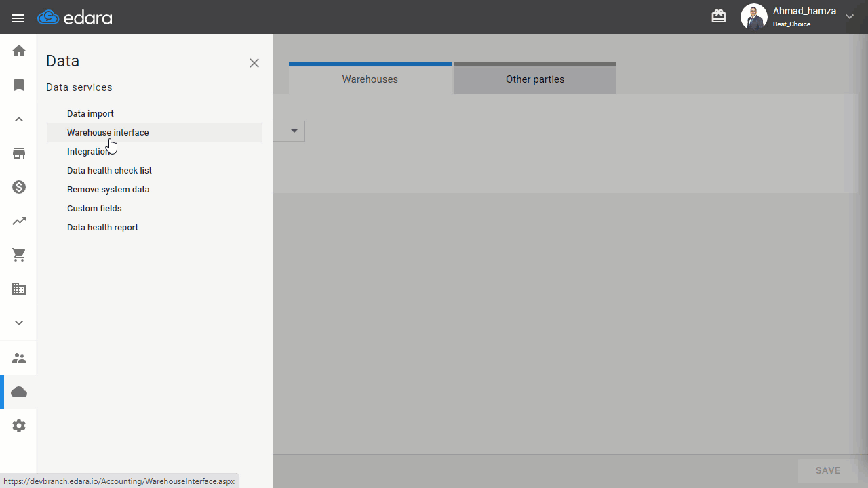Open Data import
The height and width of the screenshot is (488, 868).
(90, 114)
